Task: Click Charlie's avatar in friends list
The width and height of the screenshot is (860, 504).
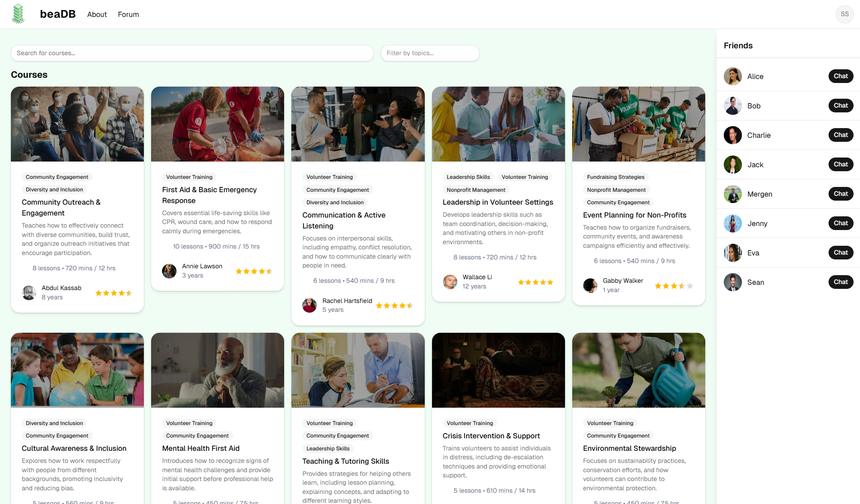Action: (732, 135)
